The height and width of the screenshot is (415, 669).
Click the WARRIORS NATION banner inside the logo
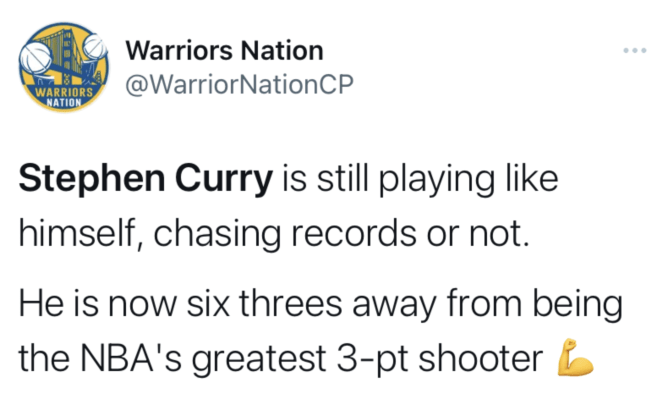pyautogui.click(x=64, y=97)
